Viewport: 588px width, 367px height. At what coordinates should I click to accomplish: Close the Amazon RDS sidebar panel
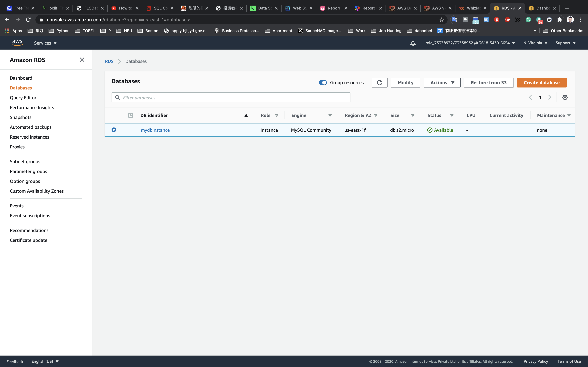point(82,60)
